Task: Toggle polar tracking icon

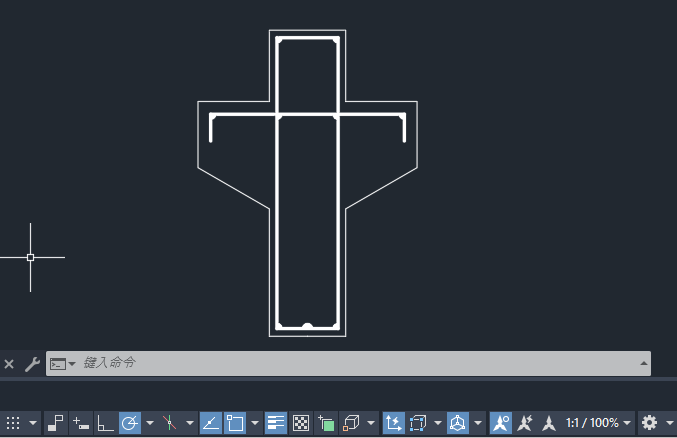Action: (x=130, y=423)
